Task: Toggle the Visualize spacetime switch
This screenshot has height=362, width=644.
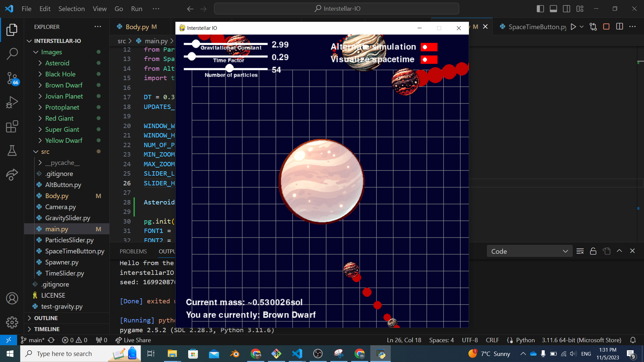Action: tap(429, 60)
